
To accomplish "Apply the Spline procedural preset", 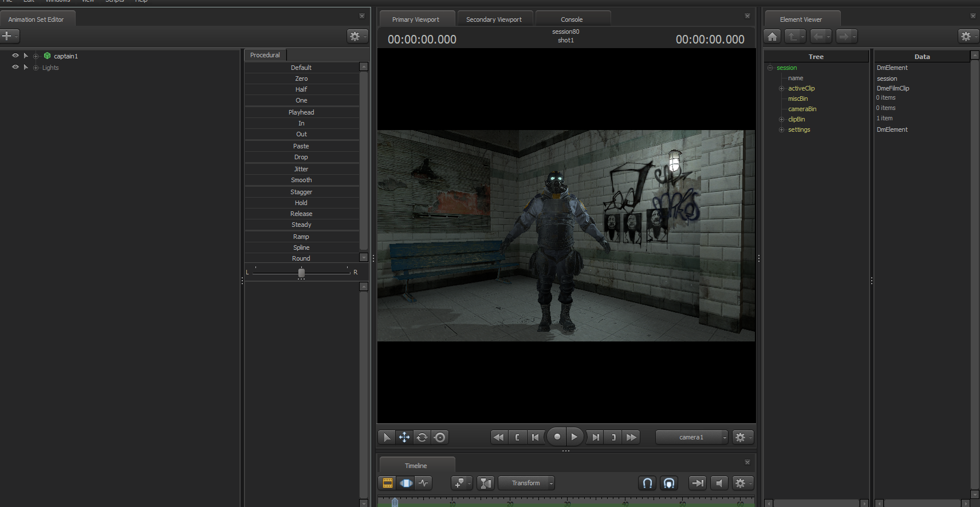I will point(301,247).
